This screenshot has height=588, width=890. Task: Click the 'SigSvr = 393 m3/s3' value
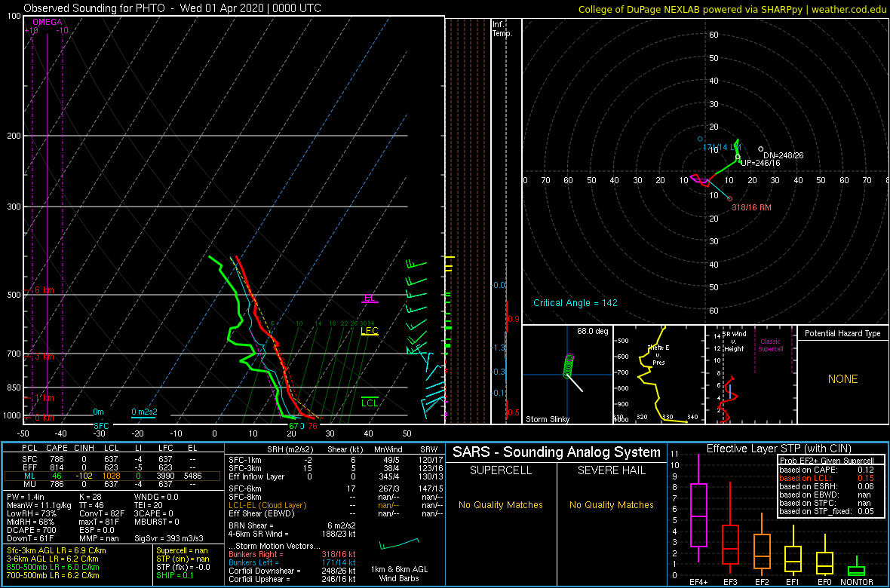pos(169,538)
